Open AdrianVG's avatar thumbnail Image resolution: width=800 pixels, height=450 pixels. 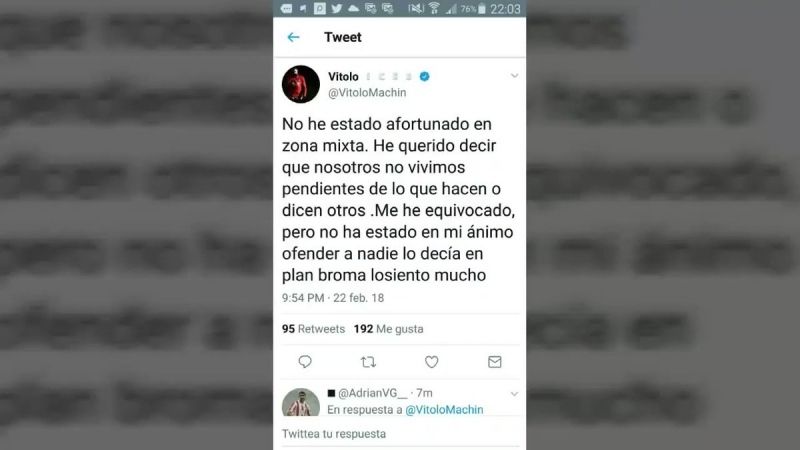[x=301, y=402]
